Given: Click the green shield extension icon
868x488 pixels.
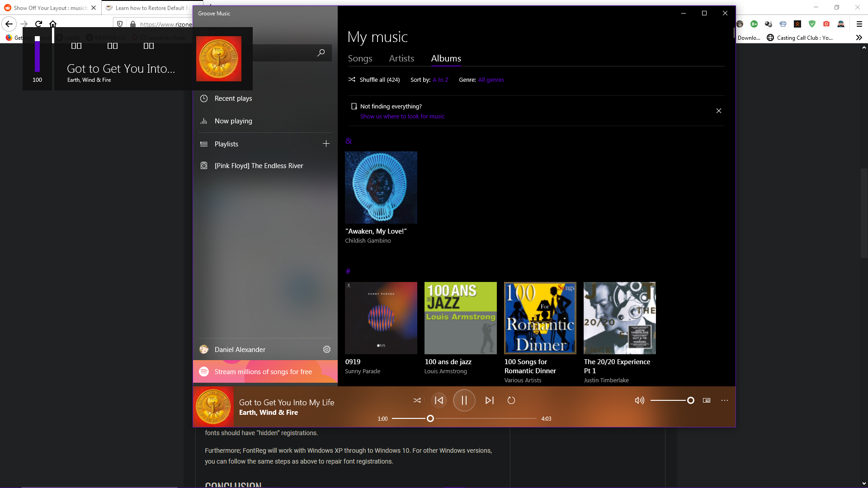Looking at the screenshot, I should click(812, 24).
